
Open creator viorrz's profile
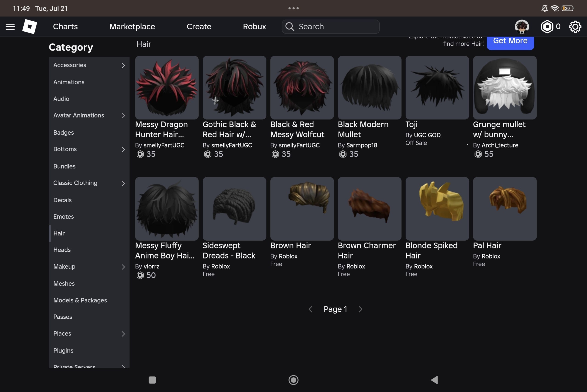click(151, 267)
